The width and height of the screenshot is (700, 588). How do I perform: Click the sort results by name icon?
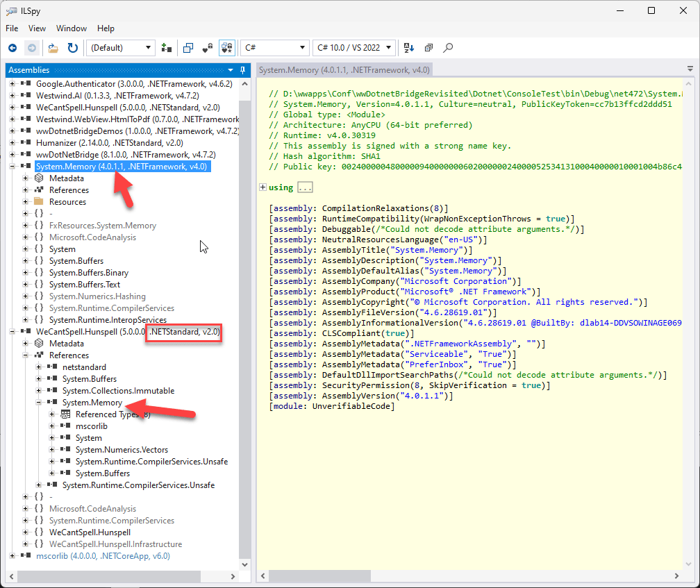click(408, 48)
